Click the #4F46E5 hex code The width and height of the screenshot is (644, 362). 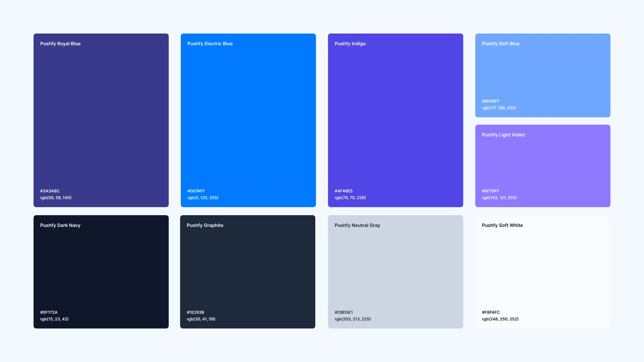343,191
